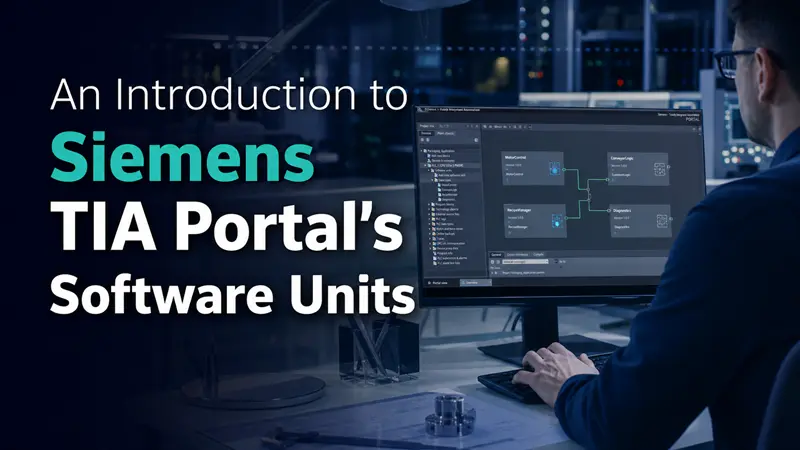Select 'Add new software unit' in the tree

[x=452, y=175]
